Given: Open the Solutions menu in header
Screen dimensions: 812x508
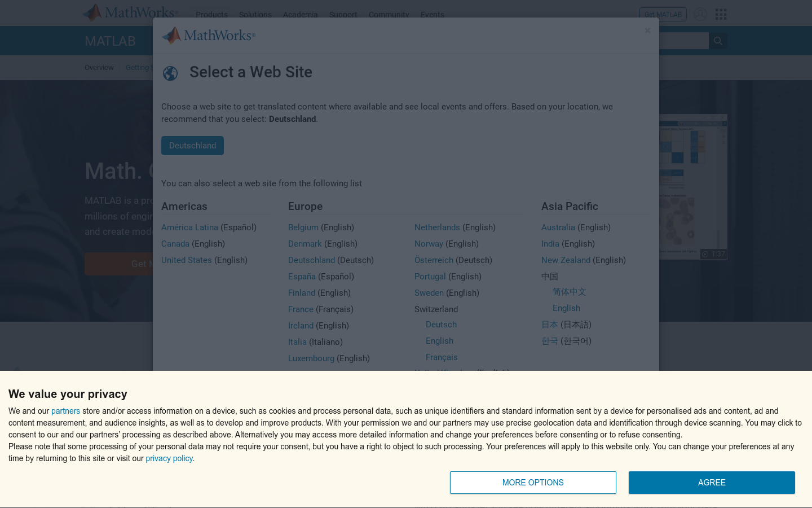Looking at the screenshot, I should [x=255, y=14].
